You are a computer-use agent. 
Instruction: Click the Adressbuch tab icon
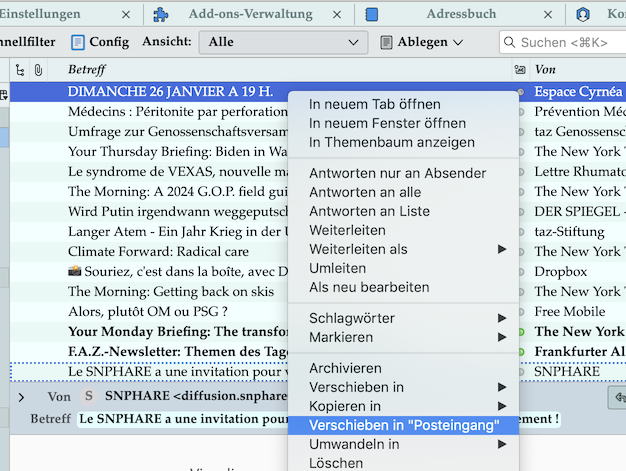372,14
